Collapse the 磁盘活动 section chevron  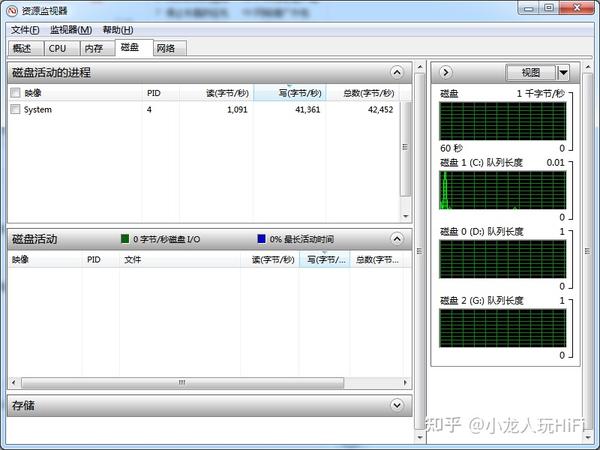click(397, 239)
